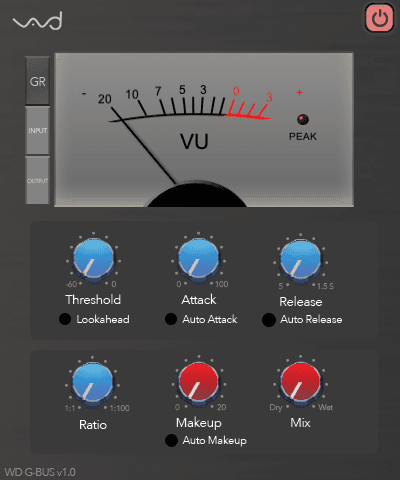
Task: Click the "1:1" ratio minimum label
Action: 70,408
